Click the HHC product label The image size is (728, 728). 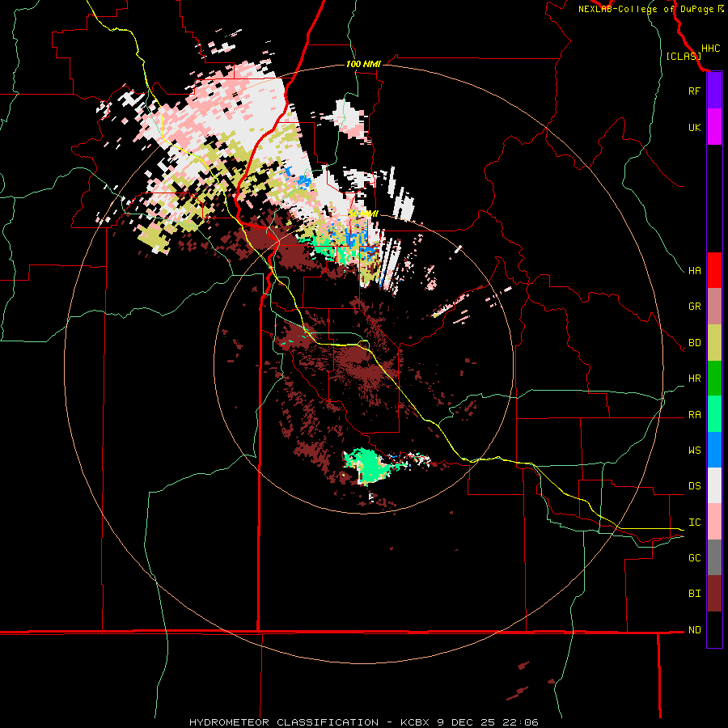(x=710, y=49)
